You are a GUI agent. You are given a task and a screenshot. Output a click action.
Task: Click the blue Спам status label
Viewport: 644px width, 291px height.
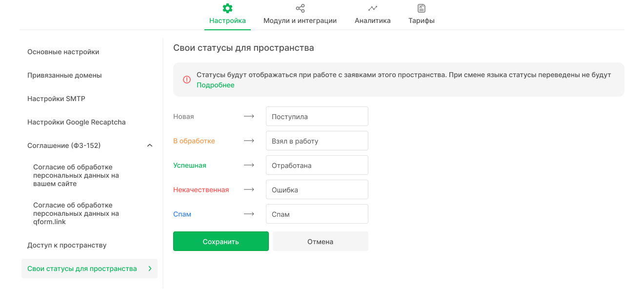pyautogui.click(x=182, y=214)
